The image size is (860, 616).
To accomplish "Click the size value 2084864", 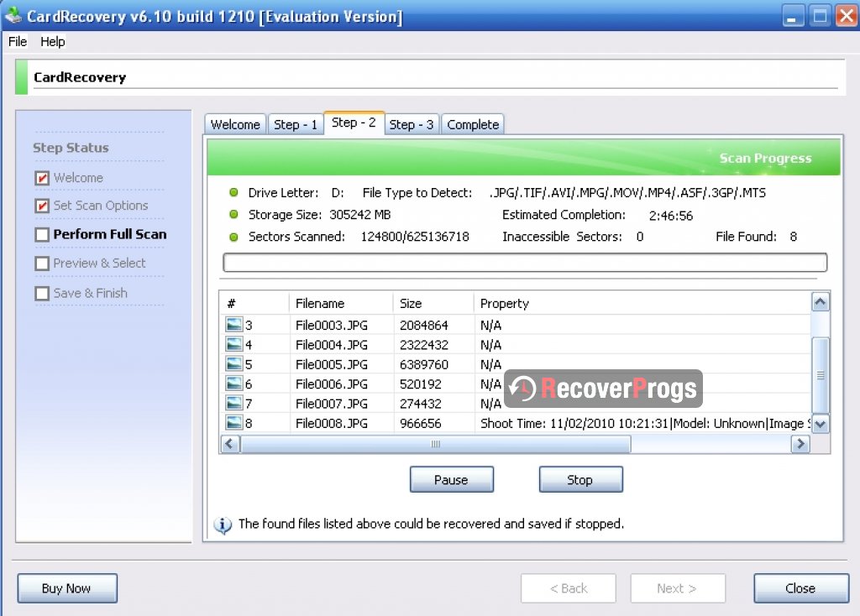I will pos(424,325).
